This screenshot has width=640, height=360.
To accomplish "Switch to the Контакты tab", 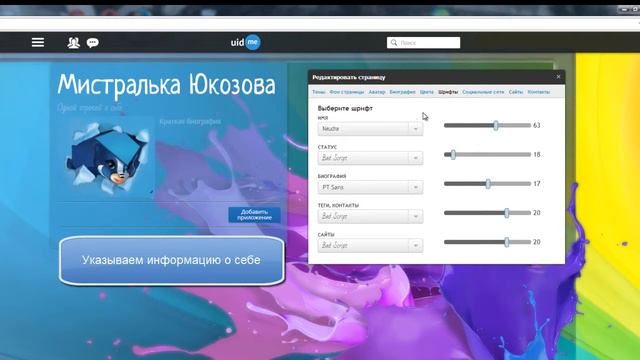I will point(538,92).
